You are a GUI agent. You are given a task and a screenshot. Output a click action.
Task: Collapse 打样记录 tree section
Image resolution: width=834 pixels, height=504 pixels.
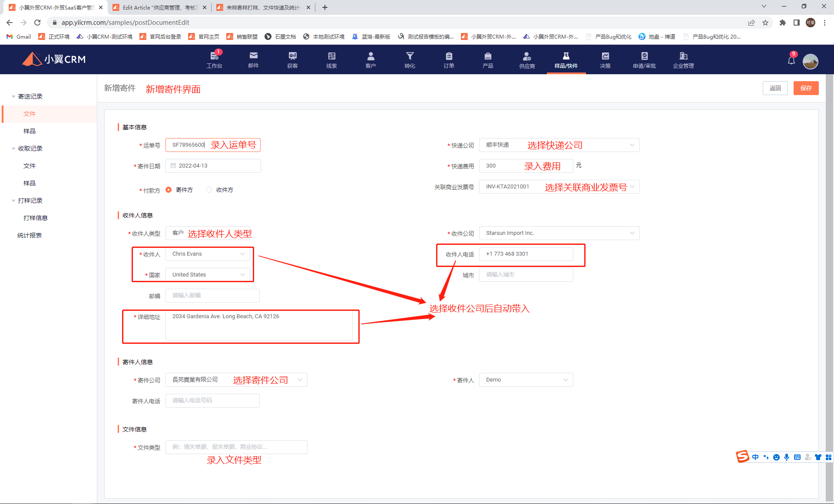(x=13, y=201)
